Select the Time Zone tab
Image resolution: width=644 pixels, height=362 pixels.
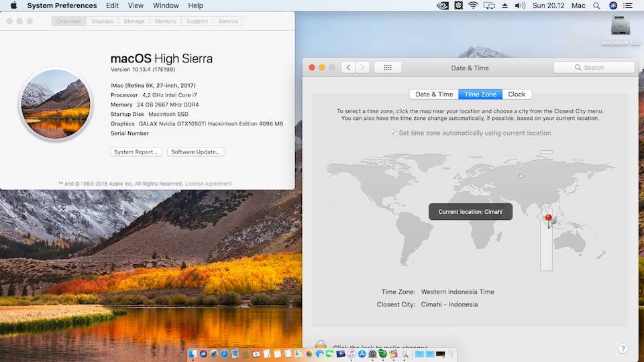coord(480,94)
